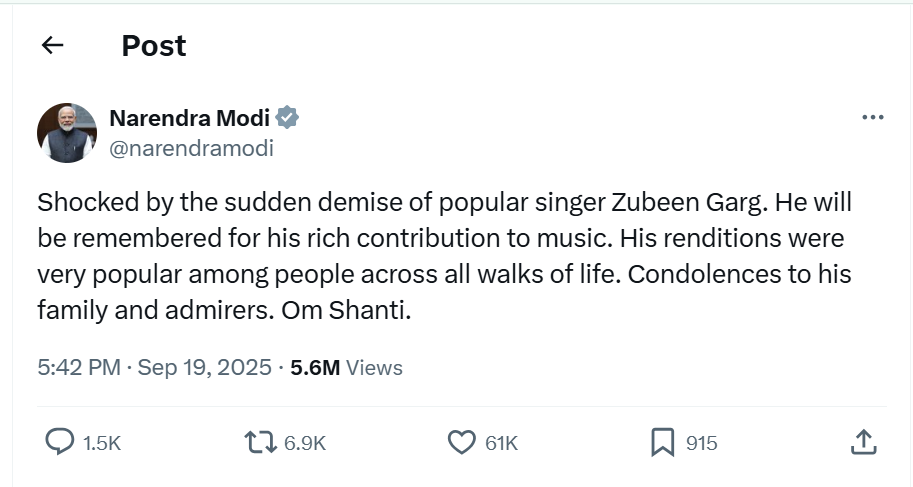Image resolution: width=913 pixels, height=487 pixels.
Task: Like the post with the heart icon
Action: (461, 442)
